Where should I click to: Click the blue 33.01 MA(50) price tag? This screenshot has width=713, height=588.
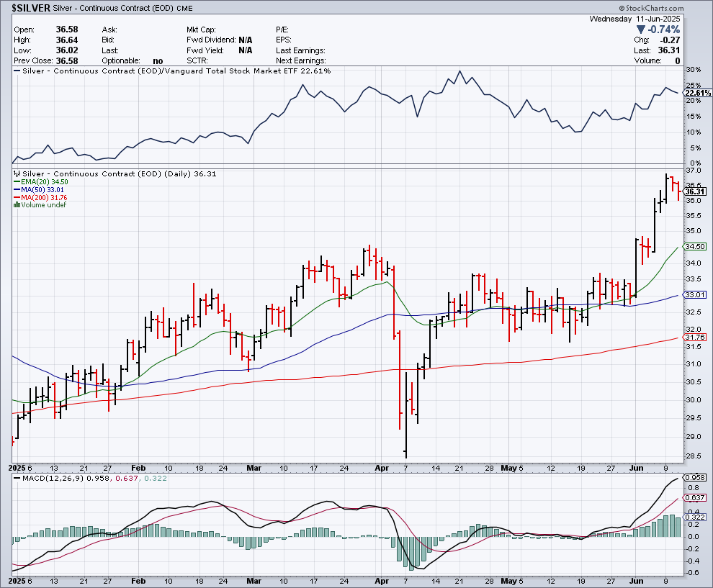click(694, 294)
